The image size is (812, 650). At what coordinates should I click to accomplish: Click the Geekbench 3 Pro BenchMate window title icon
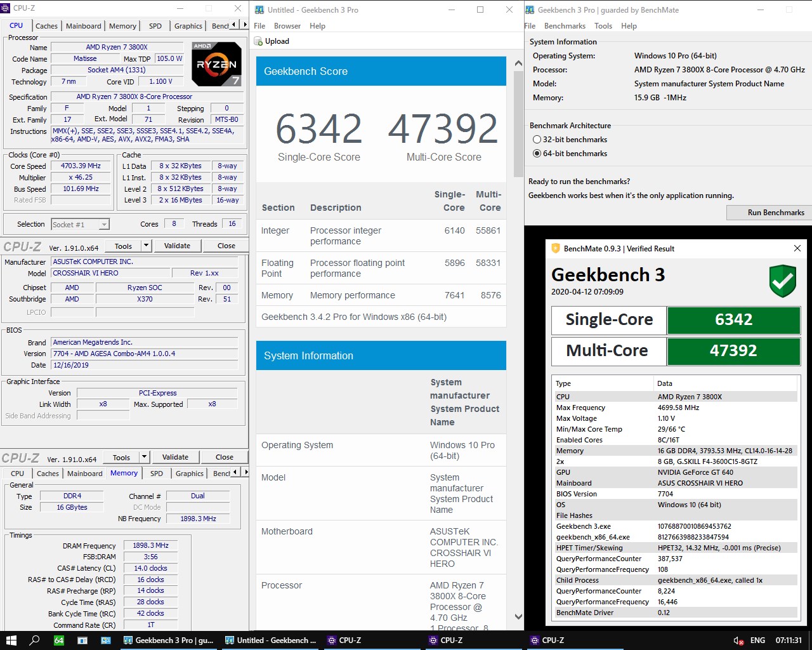point(530,10)
